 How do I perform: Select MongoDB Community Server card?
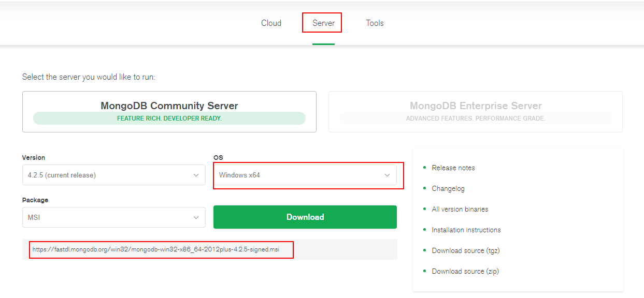[169, 112]
